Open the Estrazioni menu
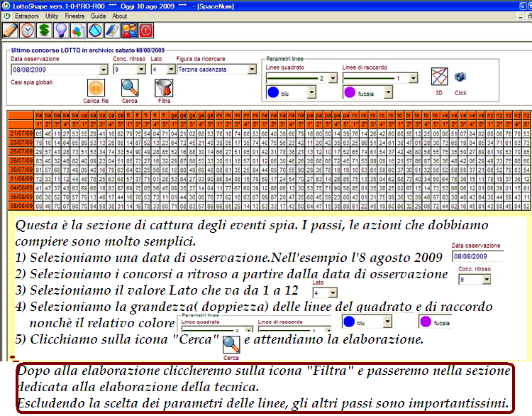The height and width of the screenshot is (416, 532). pos(27,16)
